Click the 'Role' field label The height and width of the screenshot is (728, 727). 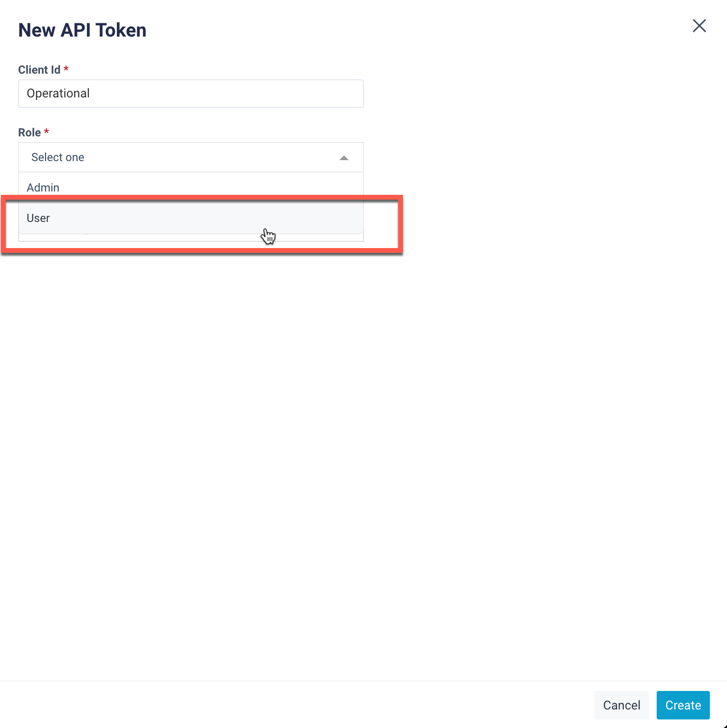(x=29, y=133)
